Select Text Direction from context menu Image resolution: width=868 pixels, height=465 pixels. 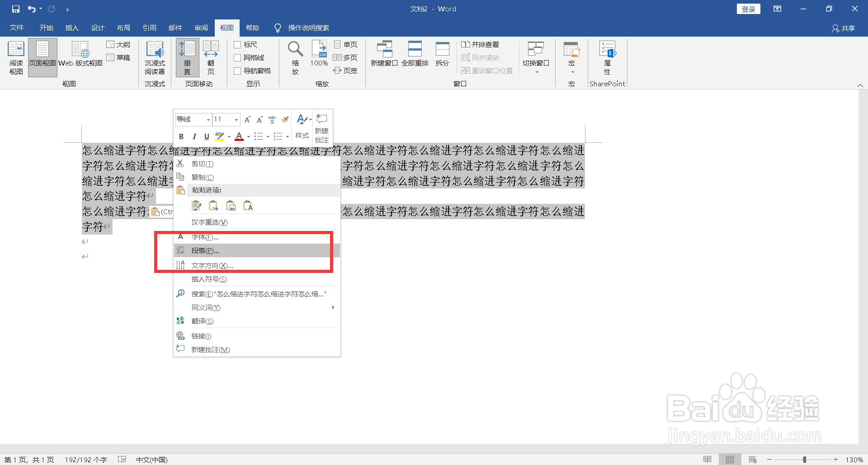257,266
